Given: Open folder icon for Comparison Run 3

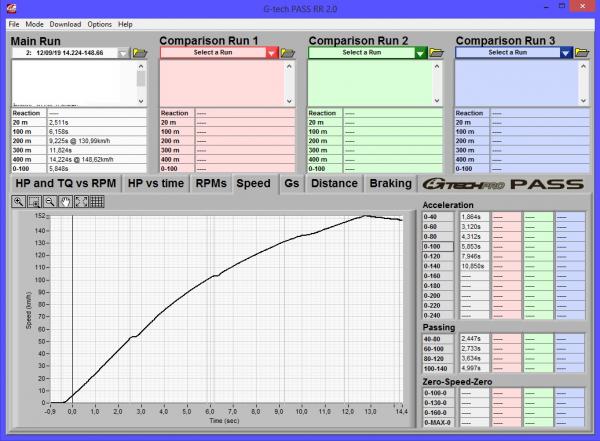Looking at the screenshot, I should [x=582, y=53].
